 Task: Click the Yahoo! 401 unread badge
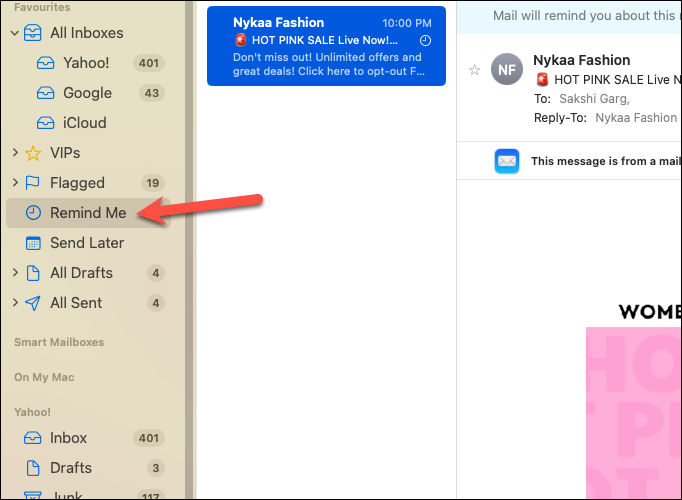coord(149,63)
